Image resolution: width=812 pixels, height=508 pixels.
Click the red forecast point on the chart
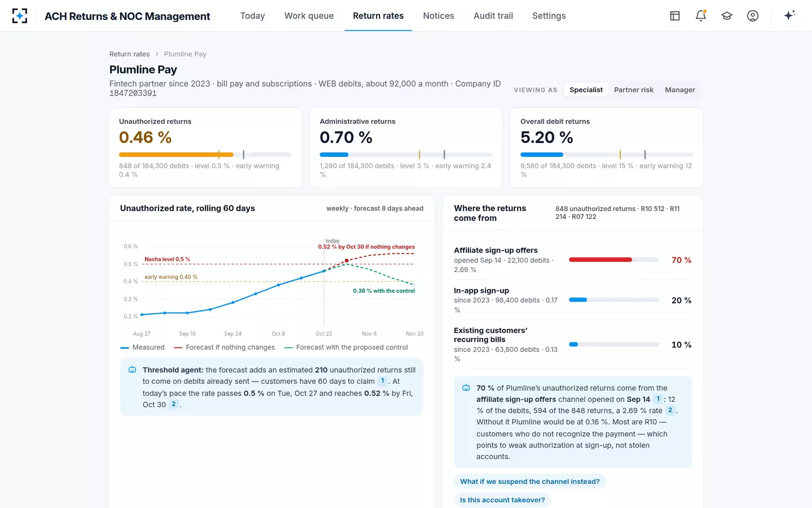coord(346,261)
